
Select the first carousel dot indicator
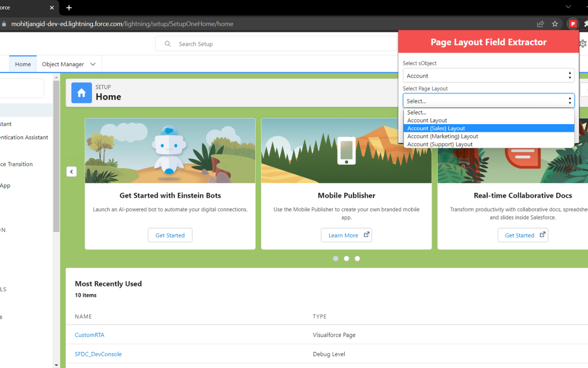[x=336, y=259]
